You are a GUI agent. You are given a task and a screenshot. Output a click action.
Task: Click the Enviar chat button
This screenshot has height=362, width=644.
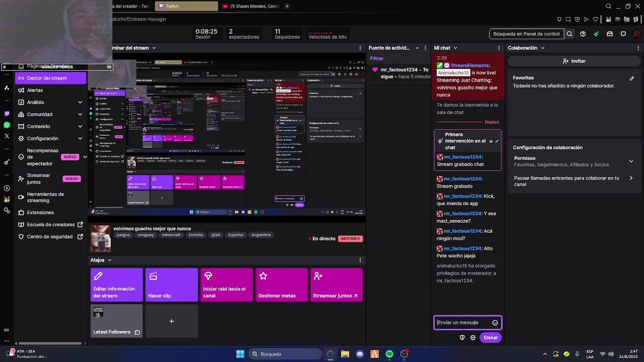tap(491, 337)
